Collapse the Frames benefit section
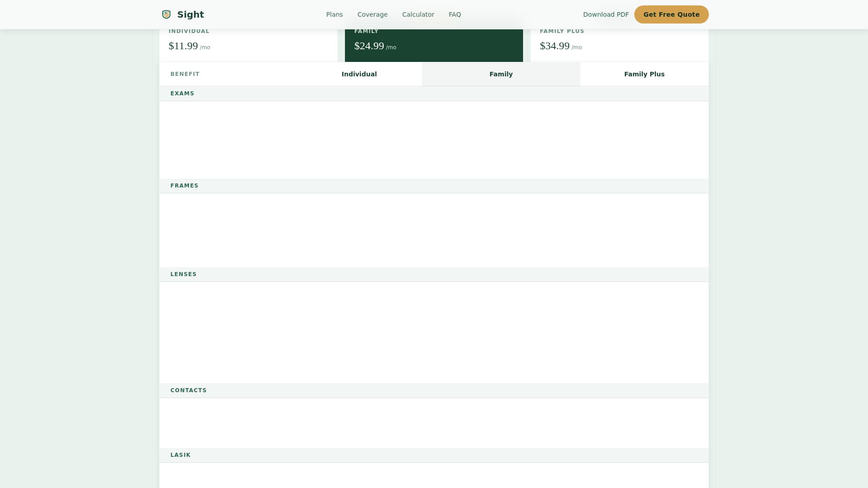Screen dimensions: 868x488 (184, 186)
